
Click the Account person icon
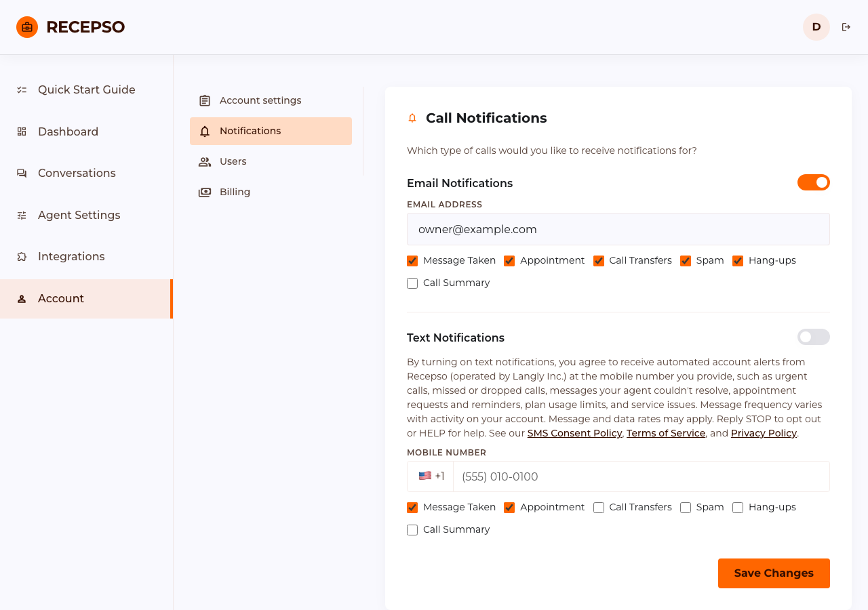tap(22, 298)
